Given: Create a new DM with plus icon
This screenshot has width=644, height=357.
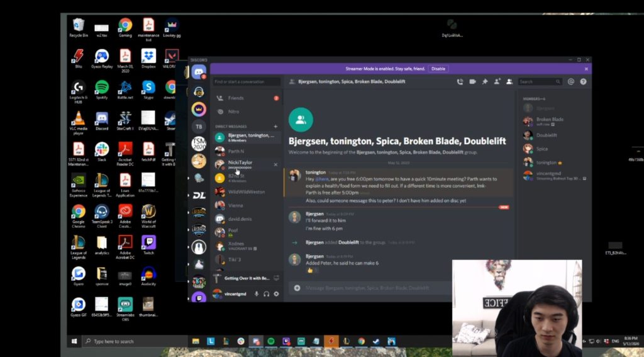Looking at the screenshot, I should [275, 127].
